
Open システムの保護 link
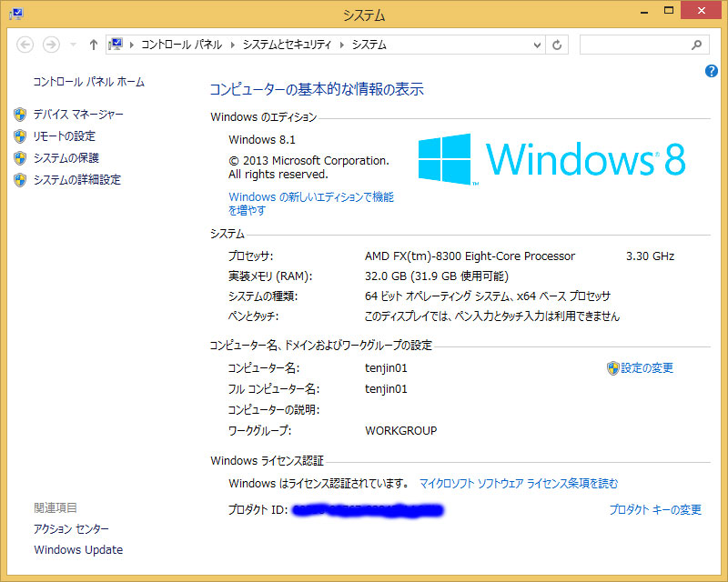point(66,158)
